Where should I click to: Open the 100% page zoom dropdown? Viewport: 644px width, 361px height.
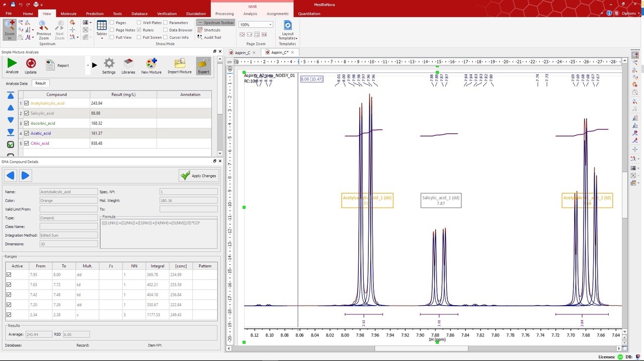coord(270,25)
